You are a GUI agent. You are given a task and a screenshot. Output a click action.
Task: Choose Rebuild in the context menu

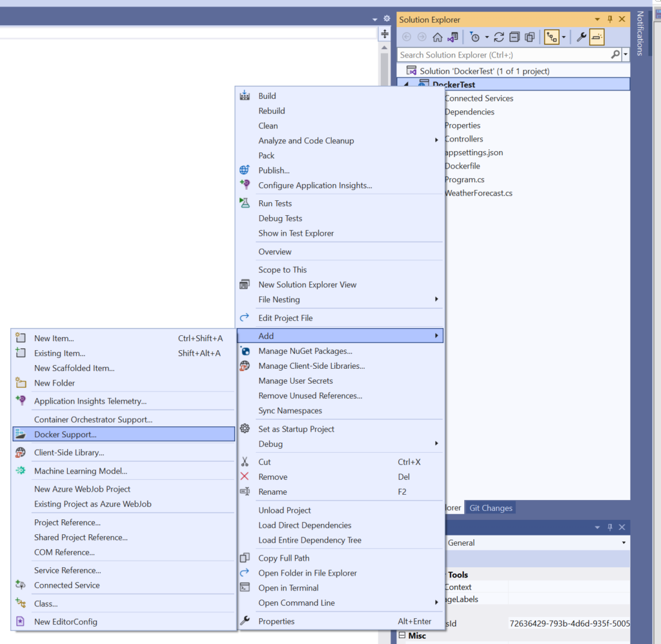(x=272, y=111)
